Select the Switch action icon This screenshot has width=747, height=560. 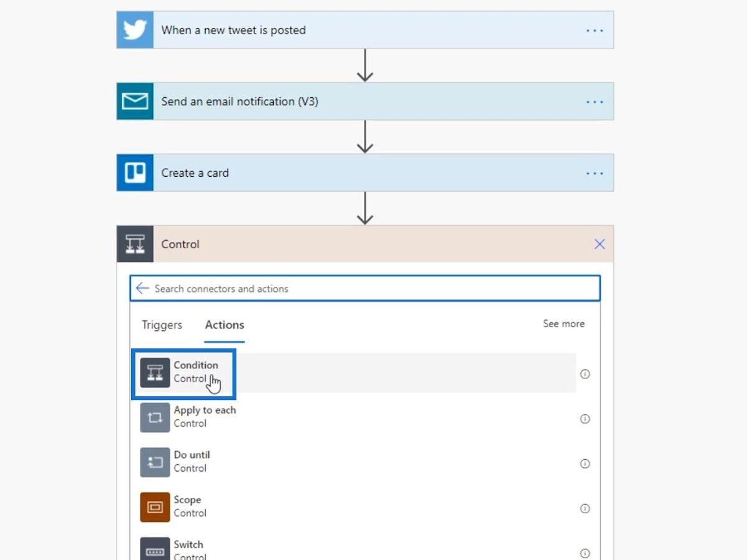[x=155, y=550]
